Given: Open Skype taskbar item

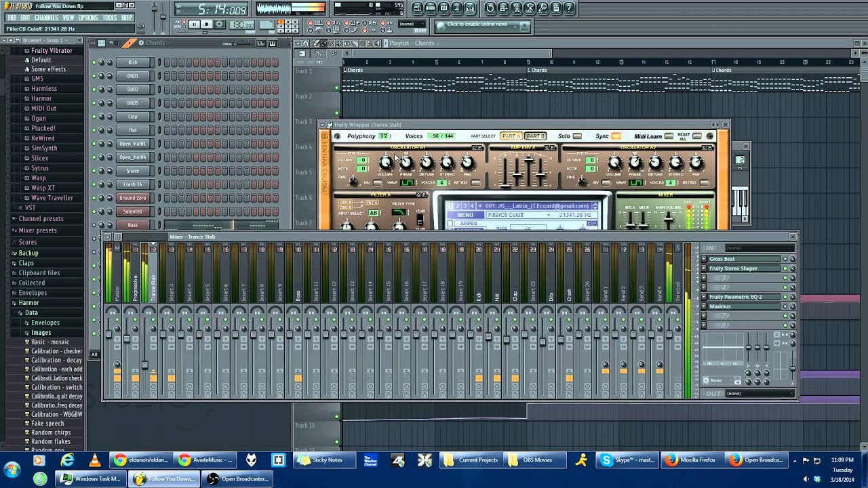Looking at the screenshot, I should (628, 460).
